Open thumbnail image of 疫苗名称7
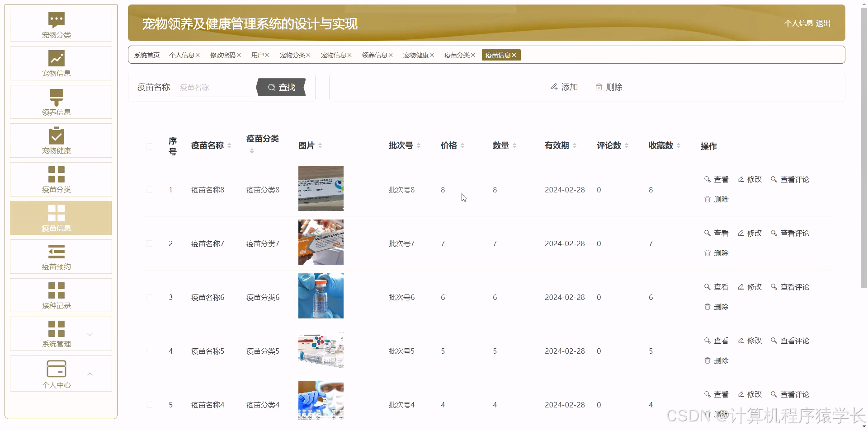 click(321, 242)
